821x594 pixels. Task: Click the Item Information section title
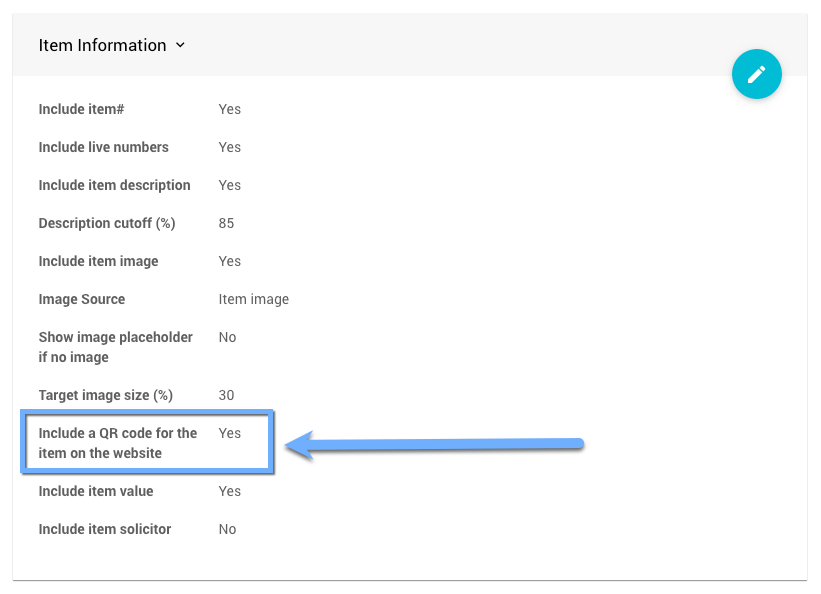102,45
